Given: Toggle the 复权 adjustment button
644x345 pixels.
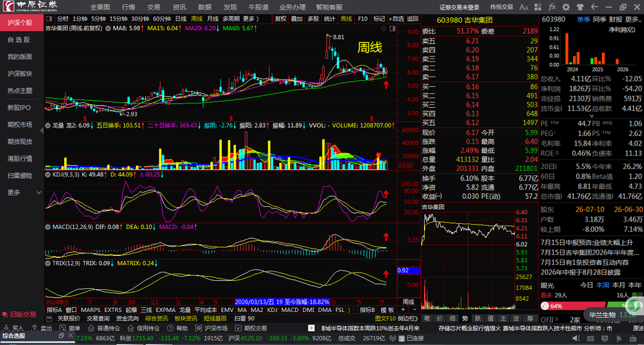Looking at the screenshot, I should pyautogui.click(x=281, y=19).
